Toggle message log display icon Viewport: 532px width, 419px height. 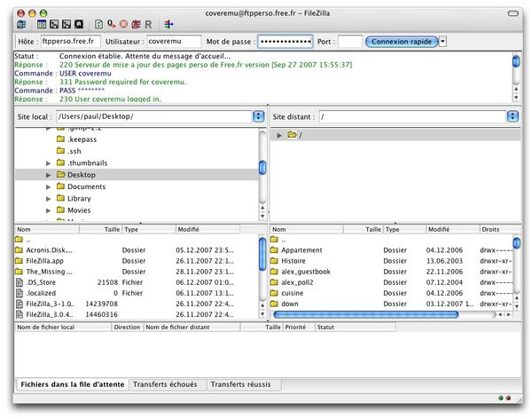coord(42,24)
